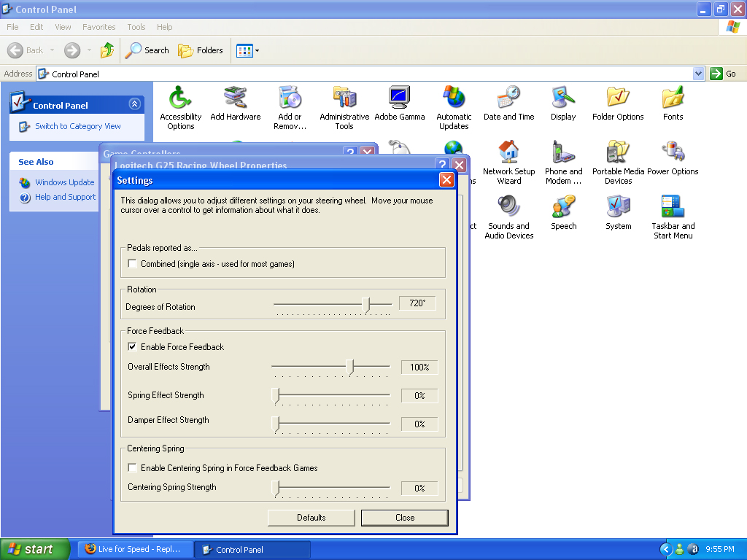This screenshot has height=560, width=747.
Task: Select the Control Panel taskbar button
Action: point(252,549)
